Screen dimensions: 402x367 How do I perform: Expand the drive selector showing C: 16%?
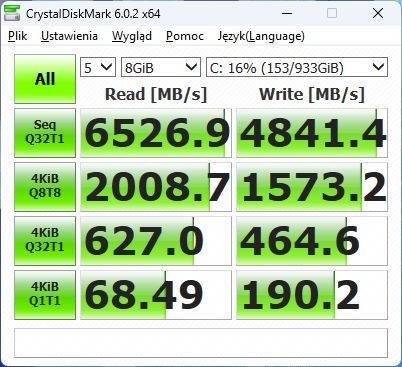[x=297, y=67]
